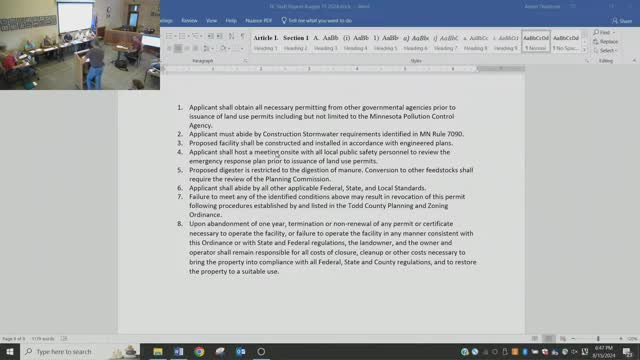Align text right
The width and height of the screenshot is (640, 360).
pos(187,49)
